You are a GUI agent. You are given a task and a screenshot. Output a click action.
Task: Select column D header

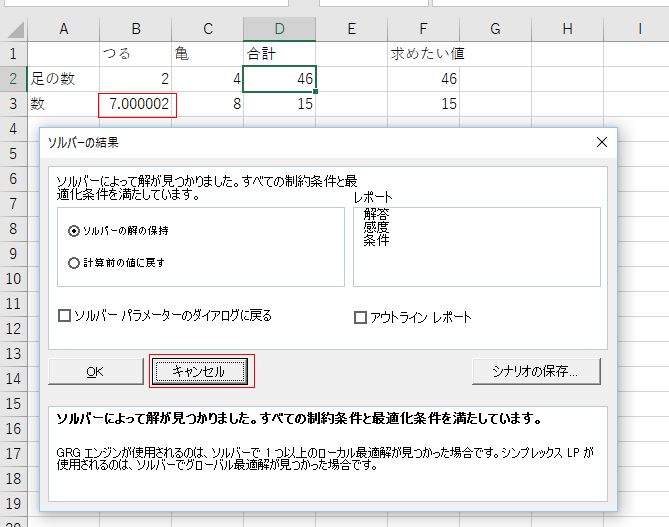[x=279, y=30]
